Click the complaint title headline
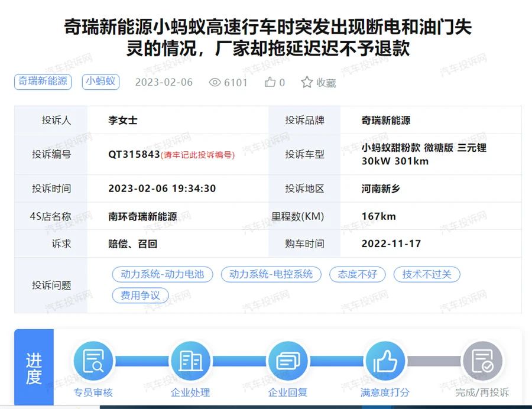Viewport: 532px width, 409px height. (267, 38)
